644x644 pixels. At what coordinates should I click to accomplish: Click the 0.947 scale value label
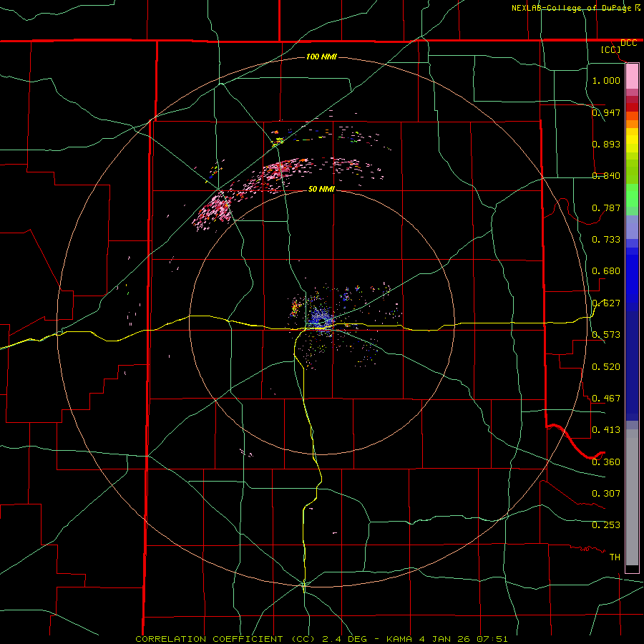click(x=606, y=112)
